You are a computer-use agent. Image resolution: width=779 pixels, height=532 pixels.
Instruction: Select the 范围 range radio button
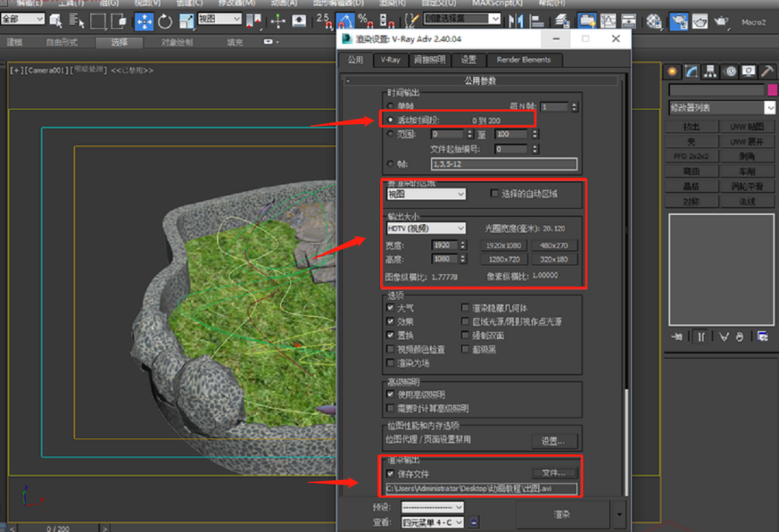coord(390,133)
